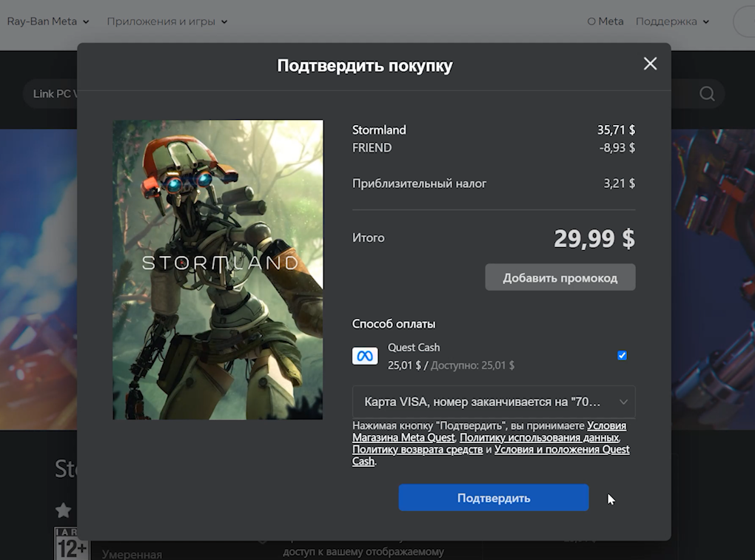Click the IARC 12+ age rating badge
Image resolution: width=755 pixels, height=560 pixels.
(x=71, y=544)
